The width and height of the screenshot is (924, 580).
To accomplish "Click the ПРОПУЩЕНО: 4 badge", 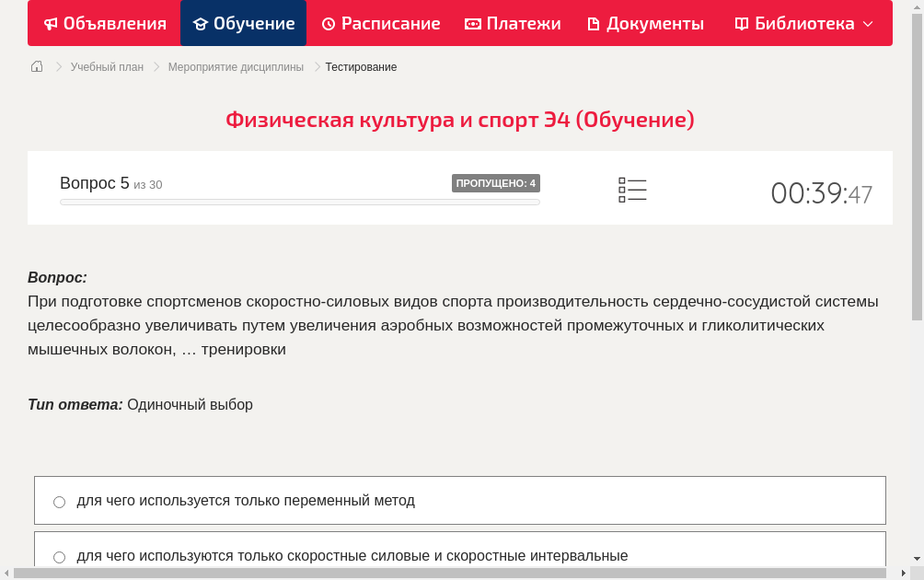I will point(496,182).
